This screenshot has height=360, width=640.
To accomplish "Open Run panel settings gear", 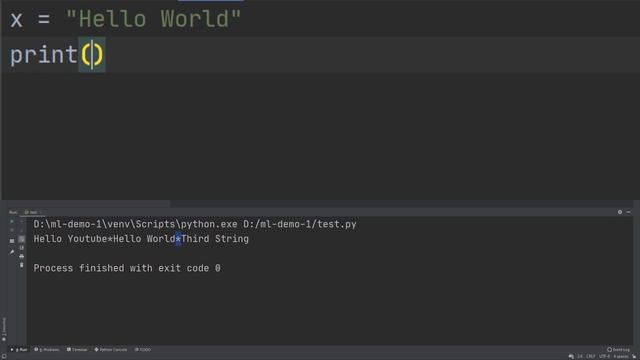I will (x=620, y=212).
